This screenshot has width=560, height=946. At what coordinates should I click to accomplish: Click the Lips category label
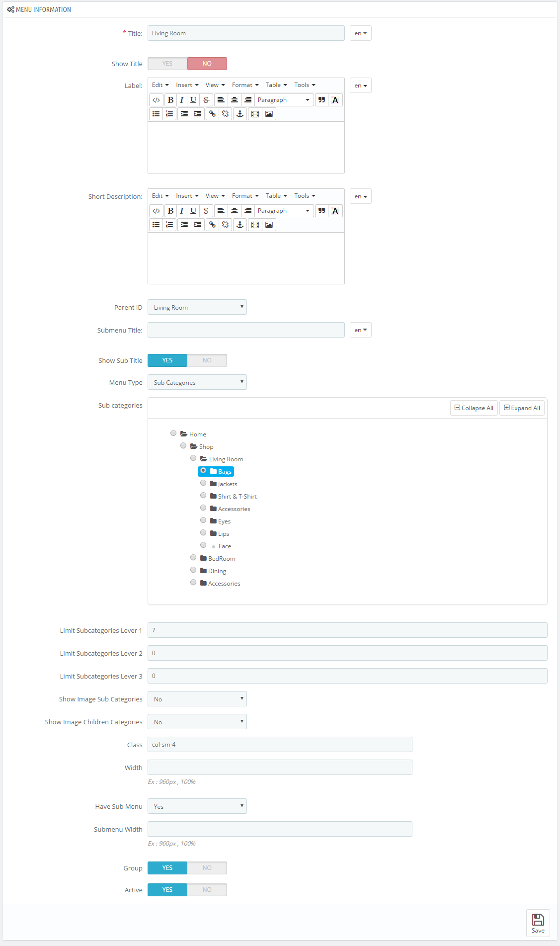click(224, 534)
